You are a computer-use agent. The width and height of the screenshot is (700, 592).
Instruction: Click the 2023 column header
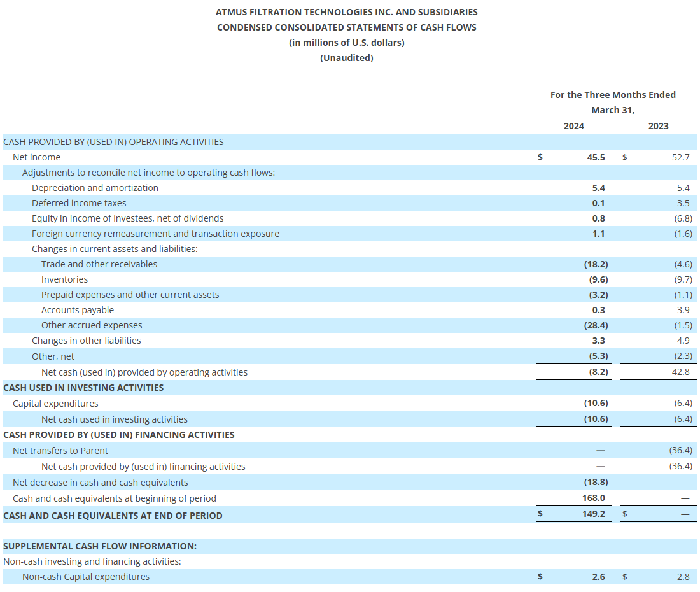658,126
